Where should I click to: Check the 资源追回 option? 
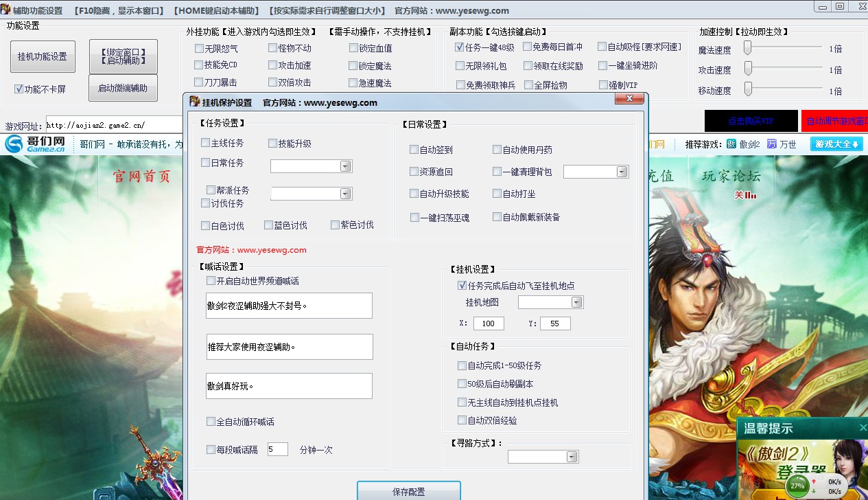pos(414,172)
